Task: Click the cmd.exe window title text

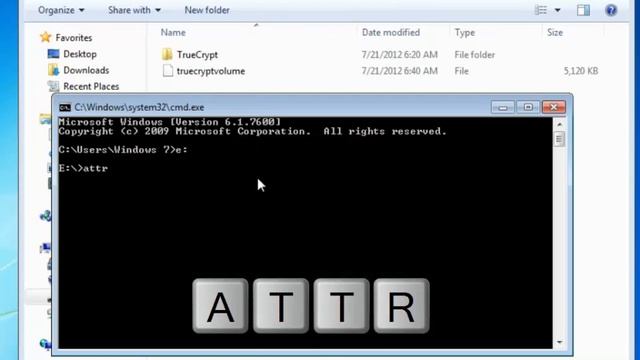Action: pos(139,107)
